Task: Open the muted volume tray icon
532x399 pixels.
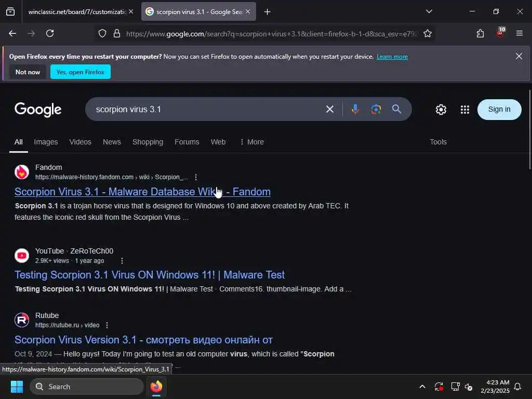Action: pos(469,387)
